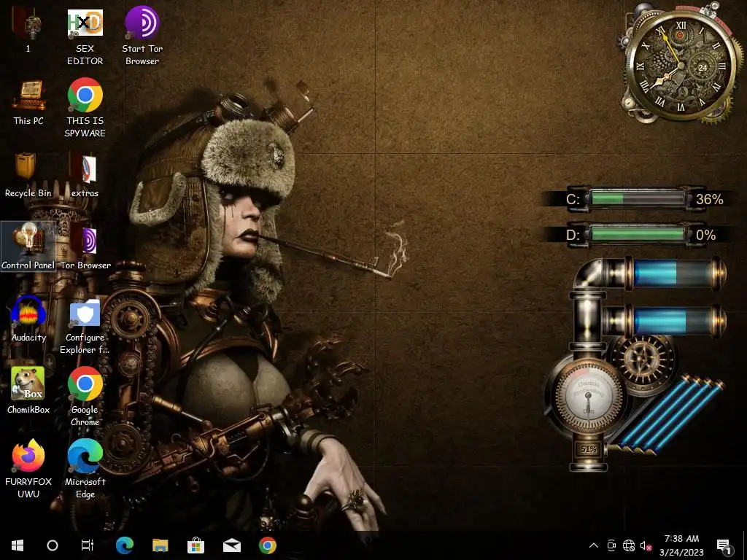The width and height of the screenshot is (747, 560).
Task: Click the steampunk analog clock widget
Action: 681,64
